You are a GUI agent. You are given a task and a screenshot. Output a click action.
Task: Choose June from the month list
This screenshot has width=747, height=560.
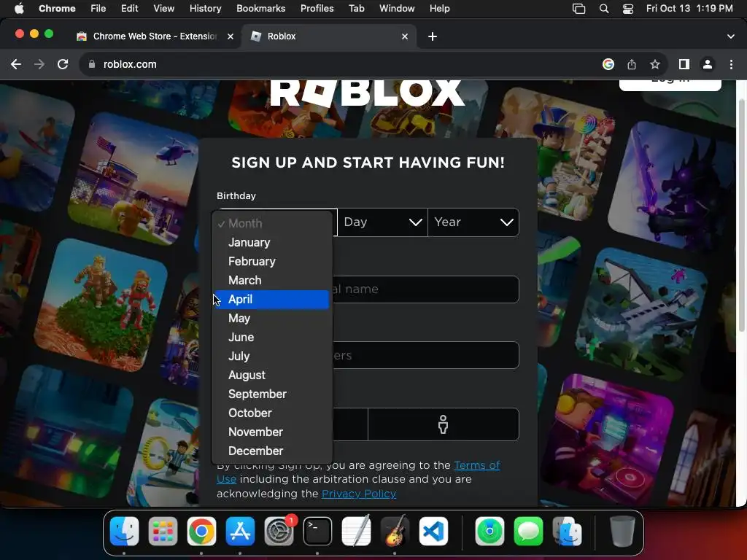tap(271, 338)
